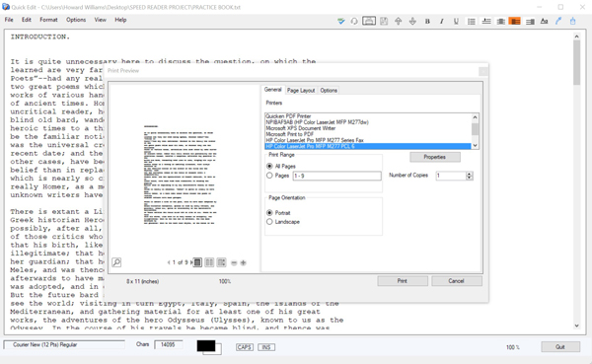
Task: Click Courier New font status field
Action: pyautogui.click(x=64, y=344)
